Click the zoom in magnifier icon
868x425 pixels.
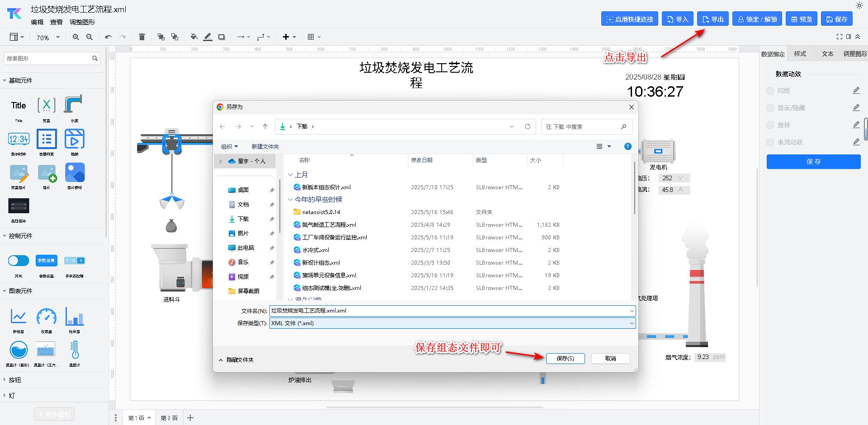76,37
